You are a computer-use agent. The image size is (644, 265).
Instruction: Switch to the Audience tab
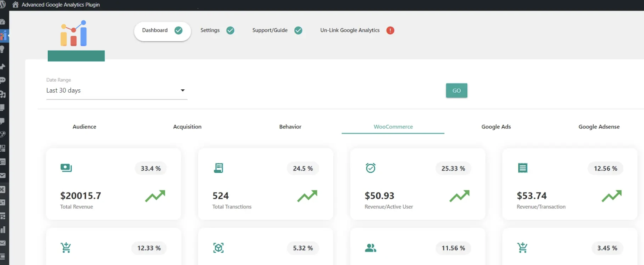(x=84, y=127)
